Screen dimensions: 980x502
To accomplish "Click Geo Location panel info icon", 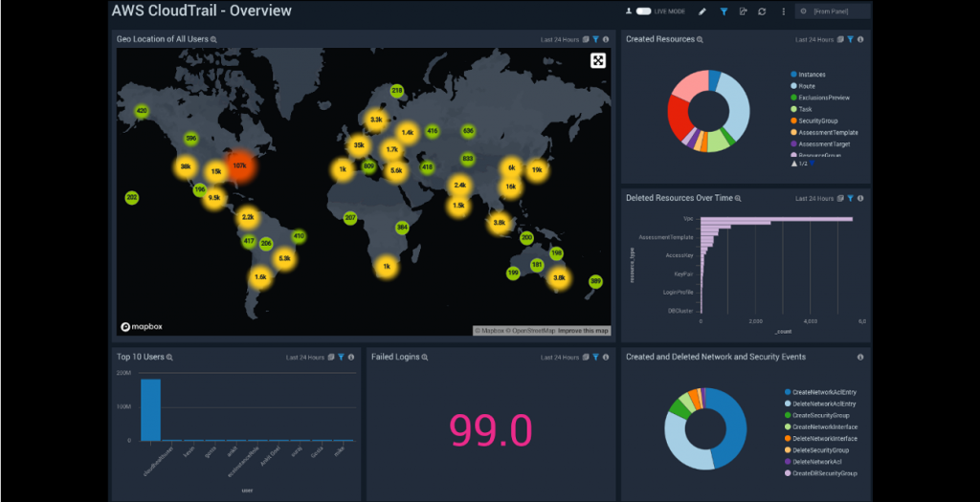I will [x=606, y=39].
